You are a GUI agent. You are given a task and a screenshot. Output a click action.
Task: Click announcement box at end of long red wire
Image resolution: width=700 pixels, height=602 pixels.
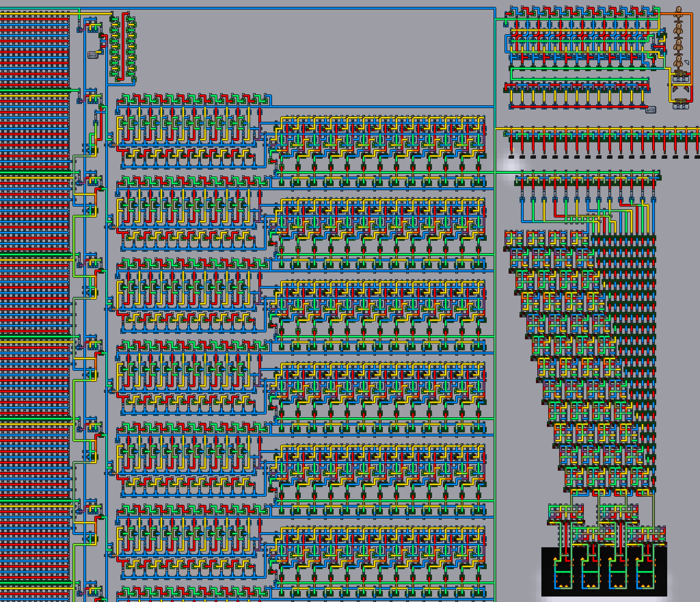click(x=651, y=110)
